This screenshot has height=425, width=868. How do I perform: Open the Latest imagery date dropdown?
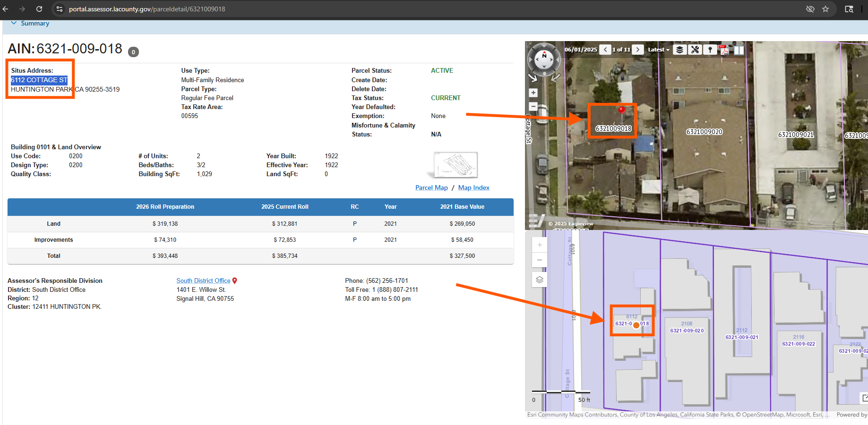(x=658, y=50)
